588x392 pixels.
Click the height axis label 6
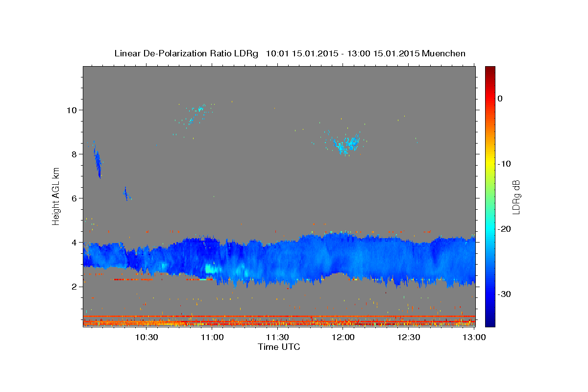pyautogui.click(x=75, y=198)
